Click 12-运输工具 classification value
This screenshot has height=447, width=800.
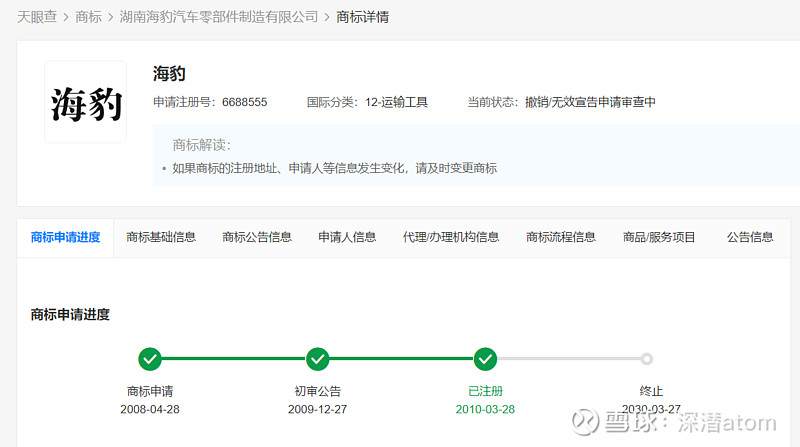tap(396, 102)
